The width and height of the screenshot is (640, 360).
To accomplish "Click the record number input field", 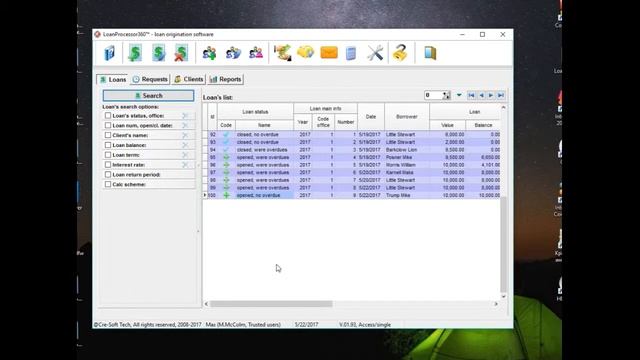I will coord(433,96).
